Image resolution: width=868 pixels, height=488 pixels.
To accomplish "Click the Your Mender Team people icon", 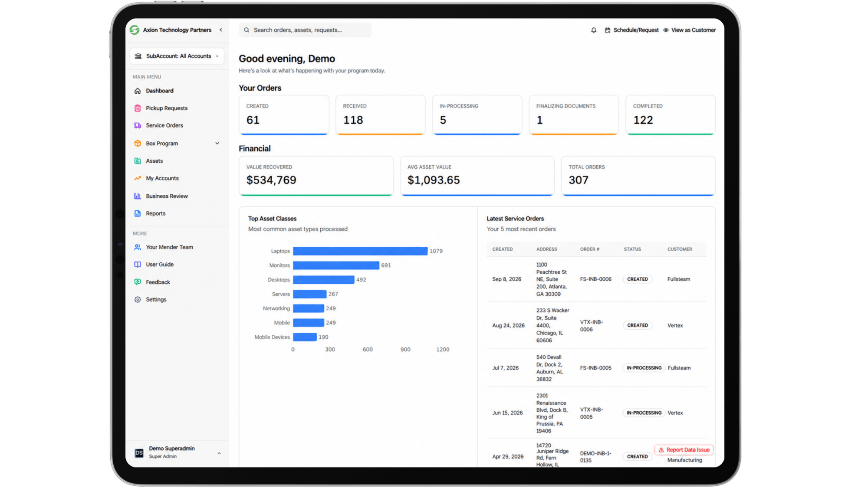I will point(138,247).
